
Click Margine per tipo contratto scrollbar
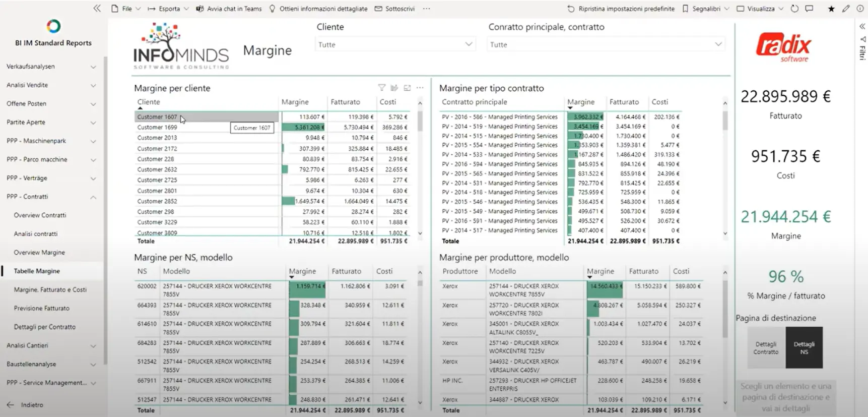pyautogui.click(x=725, y=121)
